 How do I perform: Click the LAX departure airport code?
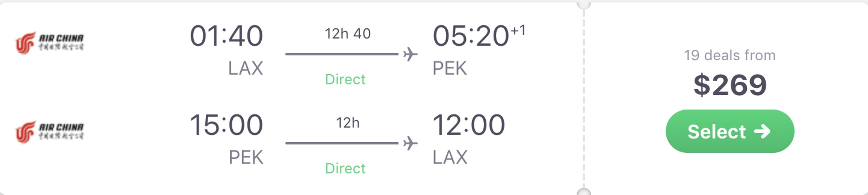tap(246, 68)
